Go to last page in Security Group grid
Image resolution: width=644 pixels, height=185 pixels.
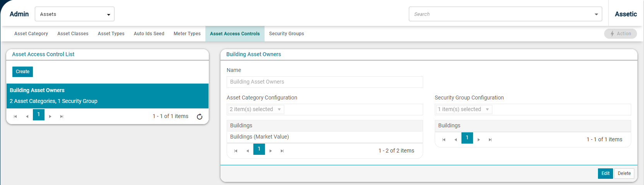490,140
